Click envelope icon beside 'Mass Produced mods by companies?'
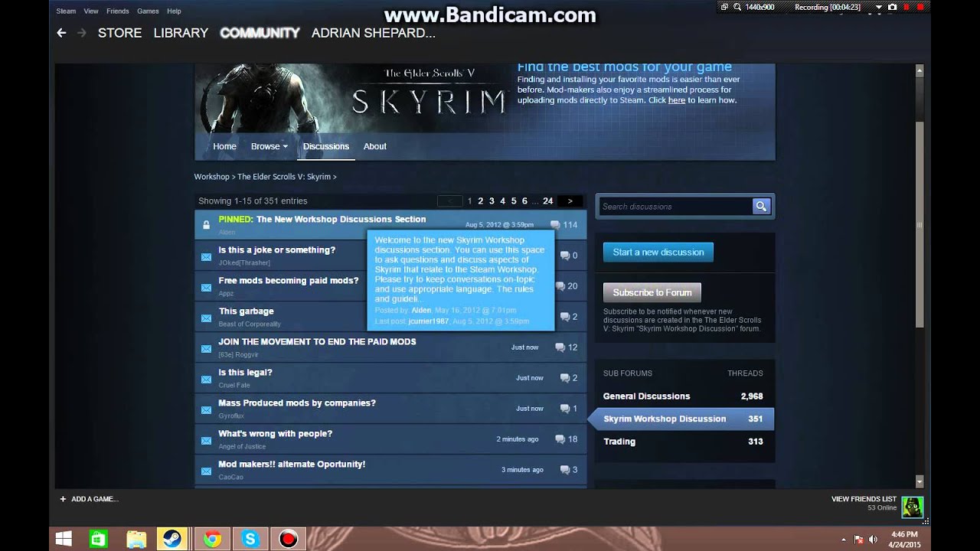This screenshot has height=551, width=980. coord(206,410)
